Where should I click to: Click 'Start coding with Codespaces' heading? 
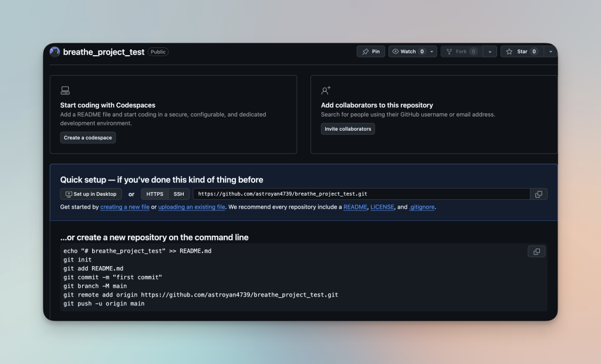point(108,105)
